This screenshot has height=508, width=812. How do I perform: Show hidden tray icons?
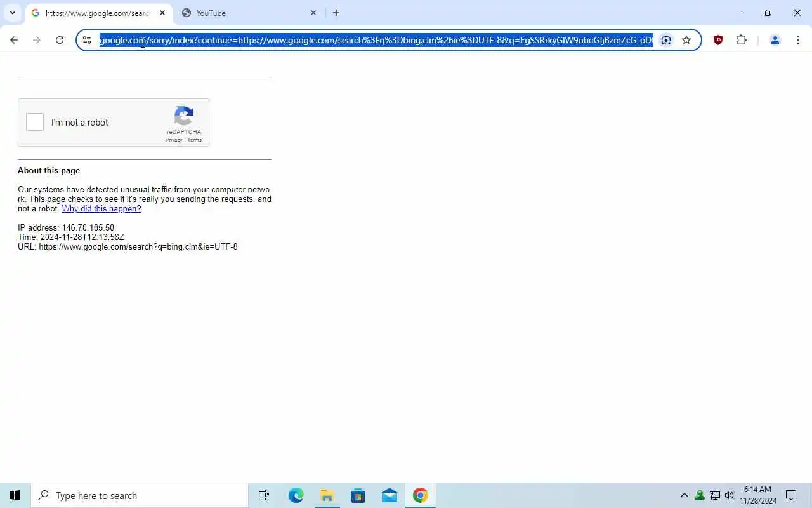point(684,495)
